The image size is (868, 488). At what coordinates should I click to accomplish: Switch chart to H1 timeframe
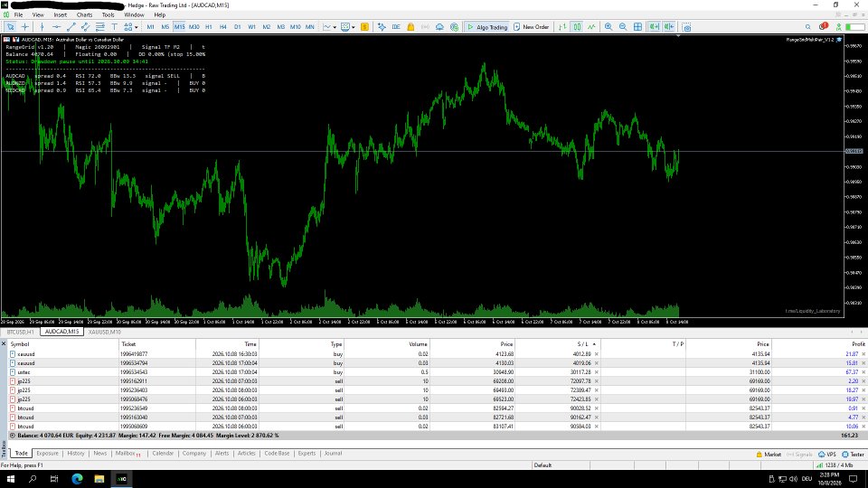pos(208,26)
